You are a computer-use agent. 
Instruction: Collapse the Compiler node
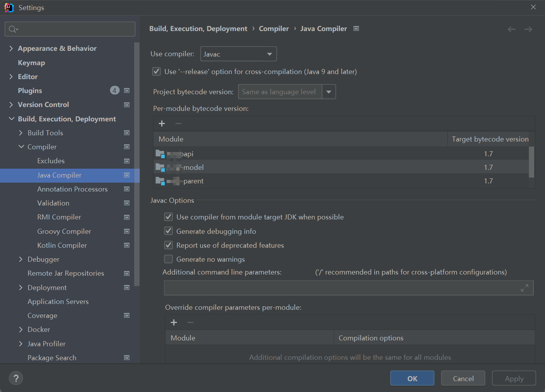[21, 147]
